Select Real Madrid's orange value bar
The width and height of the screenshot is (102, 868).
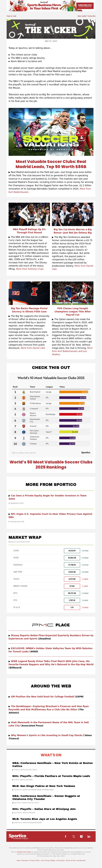pos(74,392)
